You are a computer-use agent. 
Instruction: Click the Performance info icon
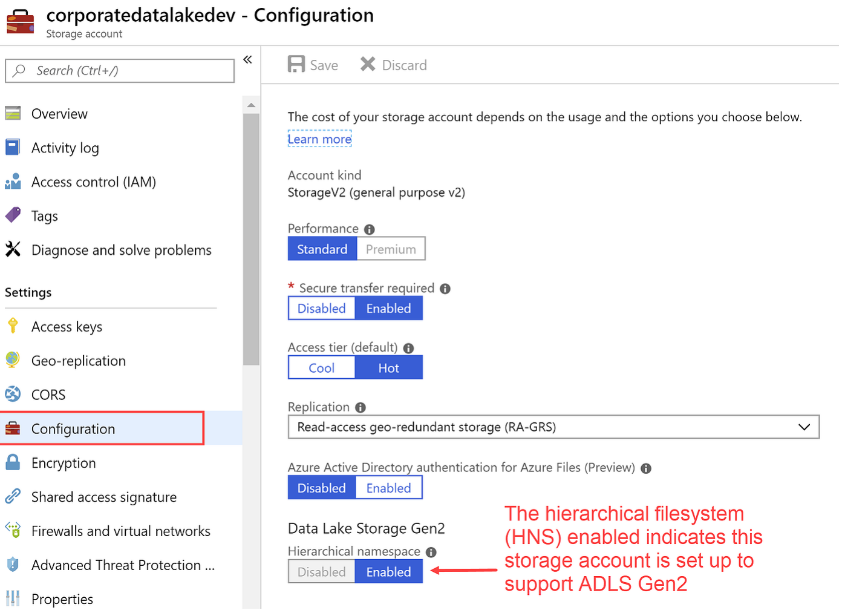(x=370, y=229)
